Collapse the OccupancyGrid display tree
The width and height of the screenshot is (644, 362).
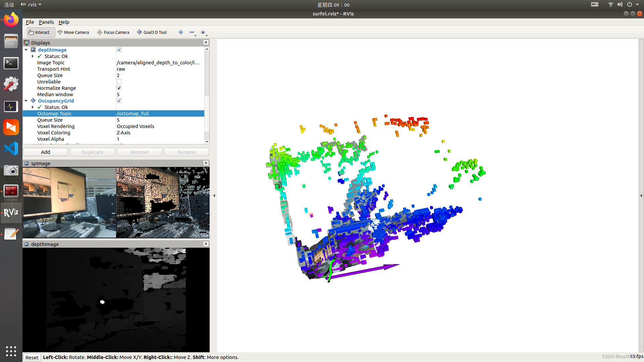pos(26,101)
